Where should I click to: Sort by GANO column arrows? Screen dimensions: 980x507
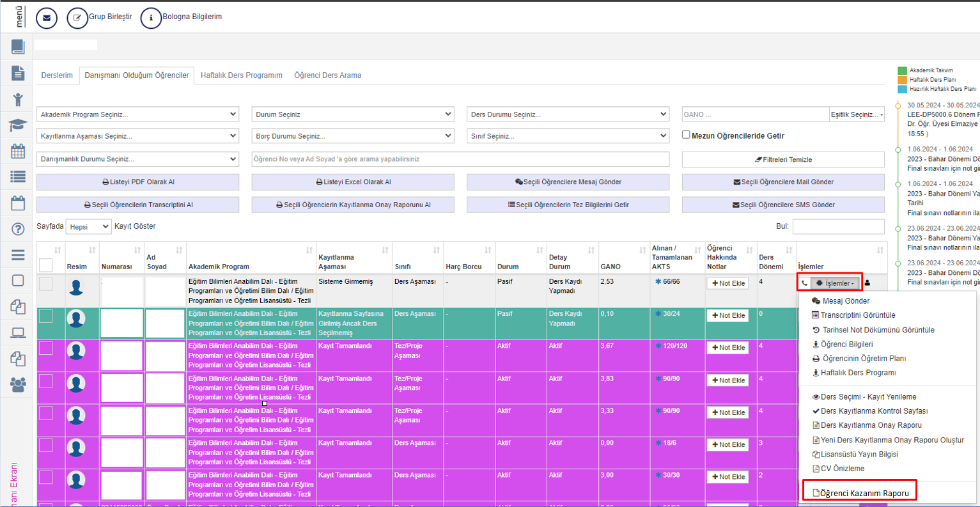coord(642,250)
